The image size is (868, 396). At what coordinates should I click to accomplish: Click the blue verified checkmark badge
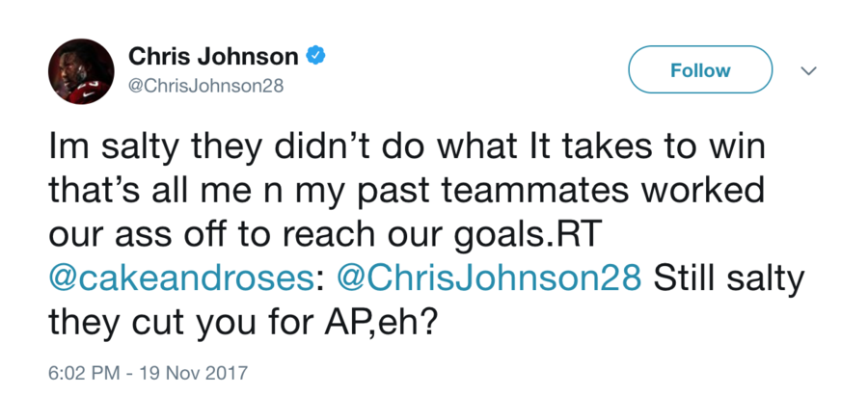(315, 55)
